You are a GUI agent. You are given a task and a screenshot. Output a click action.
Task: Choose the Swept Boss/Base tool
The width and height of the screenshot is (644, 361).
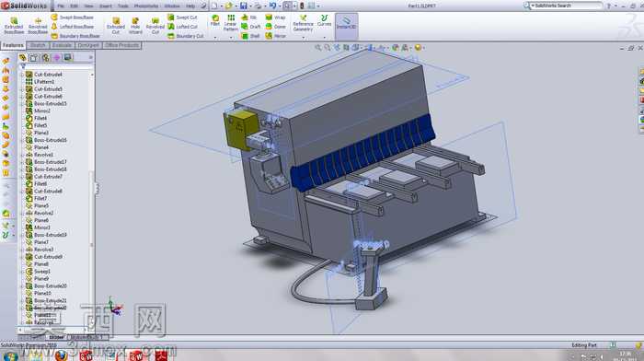[73, 17]
